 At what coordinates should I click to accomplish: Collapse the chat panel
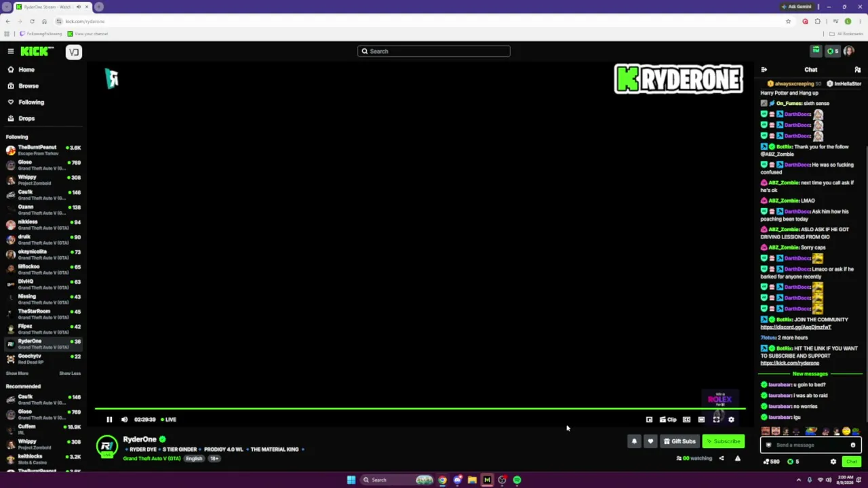pyautogui.click(x=764, y=70)
